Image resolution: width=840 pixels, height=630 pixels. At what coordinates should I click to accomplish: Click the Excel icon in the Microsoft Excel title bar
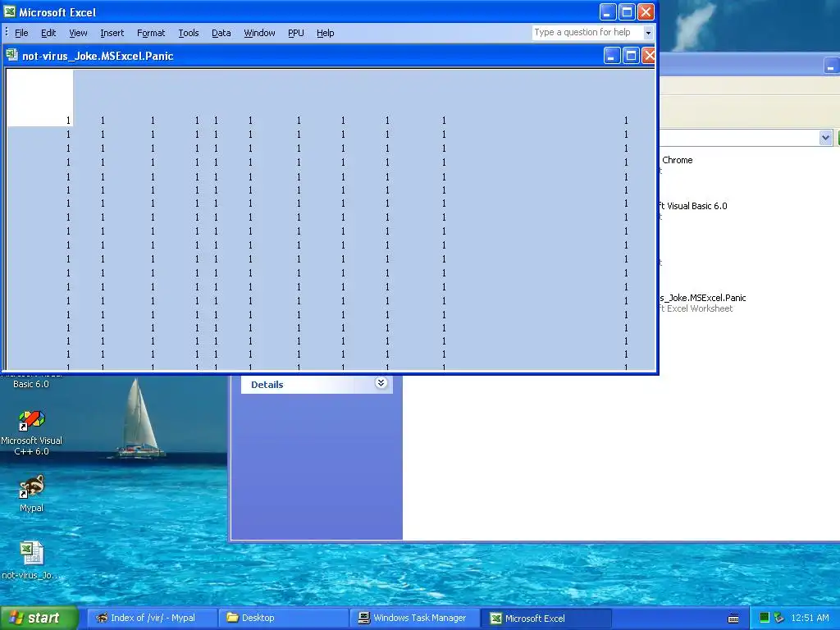tap(10, 11)
